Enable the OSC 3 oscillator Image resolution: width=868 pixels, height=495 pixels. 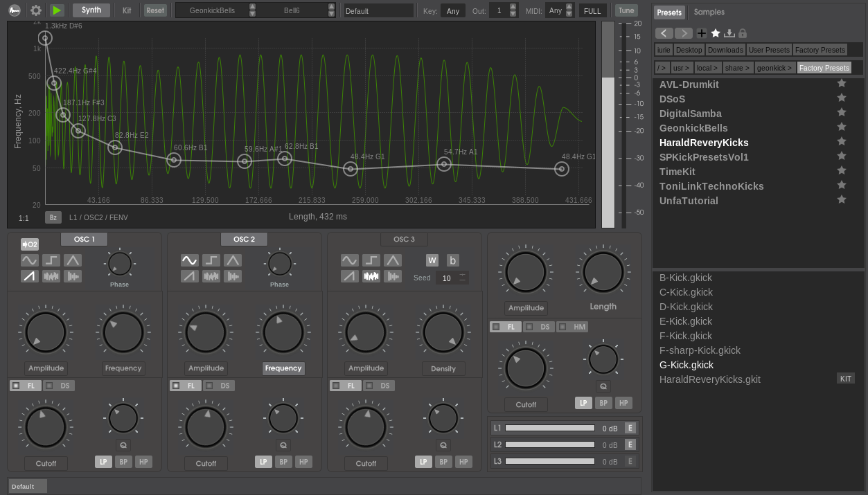click(x=404, y=240)
